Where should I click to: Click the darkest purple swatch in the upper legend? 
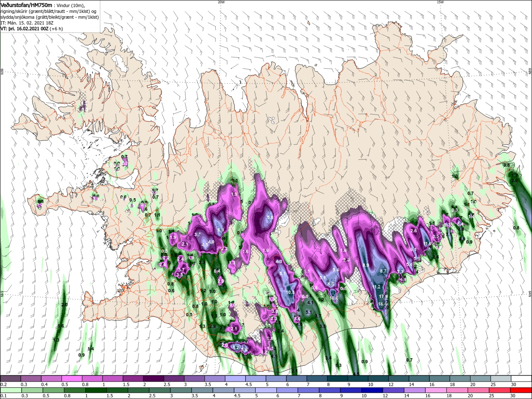click(153, 378)
